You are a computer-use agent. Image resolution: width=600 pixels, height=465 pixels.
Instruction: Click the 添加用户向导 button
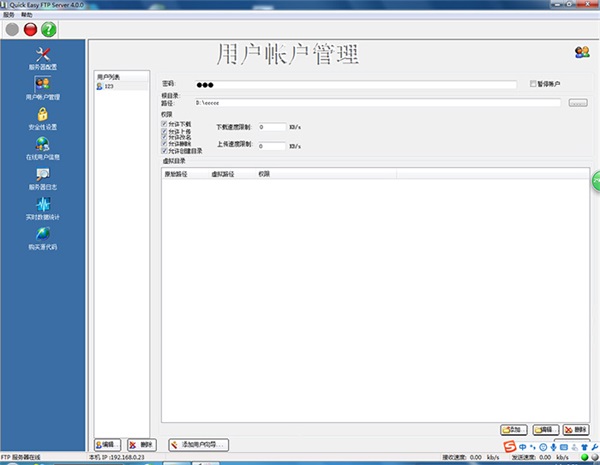201,443
